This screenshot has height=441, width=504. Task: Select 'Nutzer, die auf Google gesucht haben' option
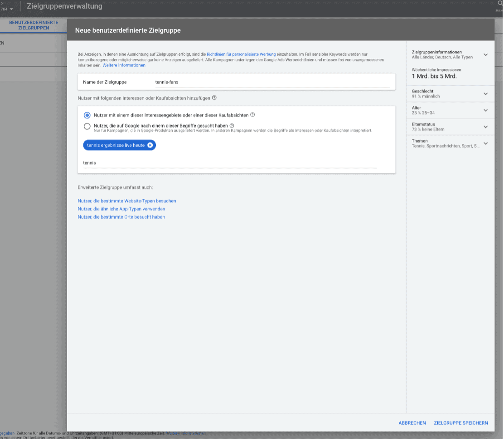click(87, 126)
